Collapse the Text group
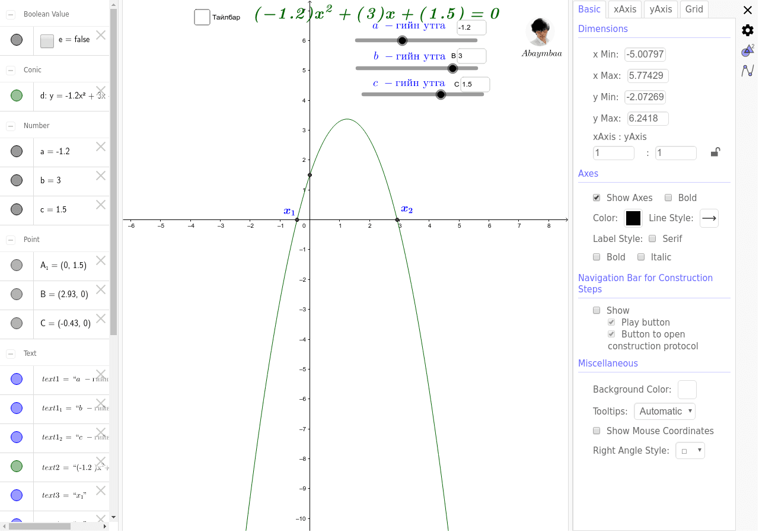This screenshot has height=532, width=759. pos(11,353)
